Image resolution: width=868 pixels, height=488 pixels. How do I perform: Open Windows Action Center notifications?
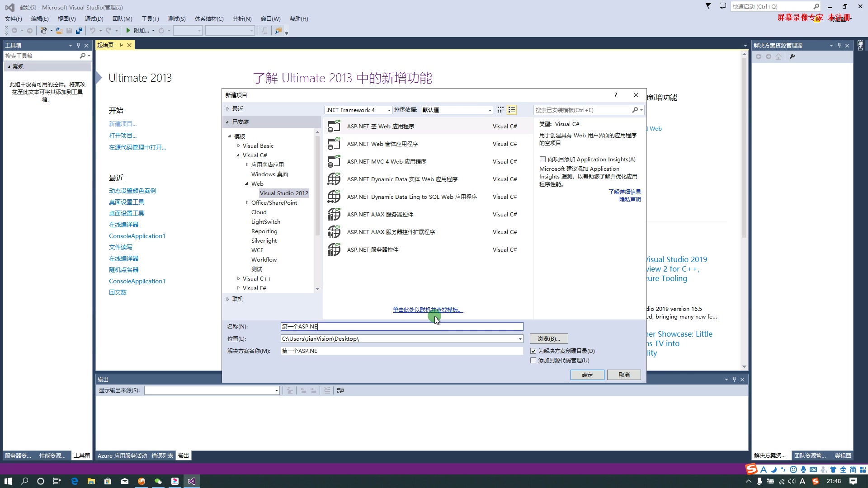point(853,481)
